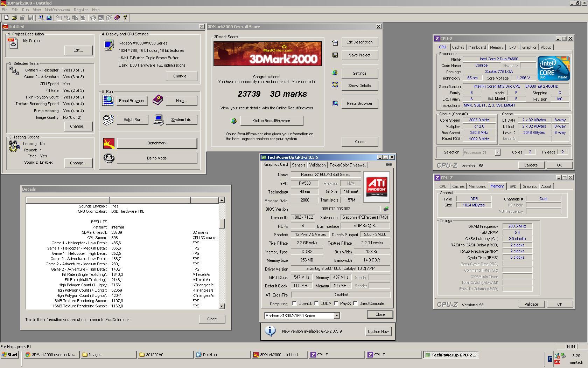Click the Demo Mode button

[157, 158]
